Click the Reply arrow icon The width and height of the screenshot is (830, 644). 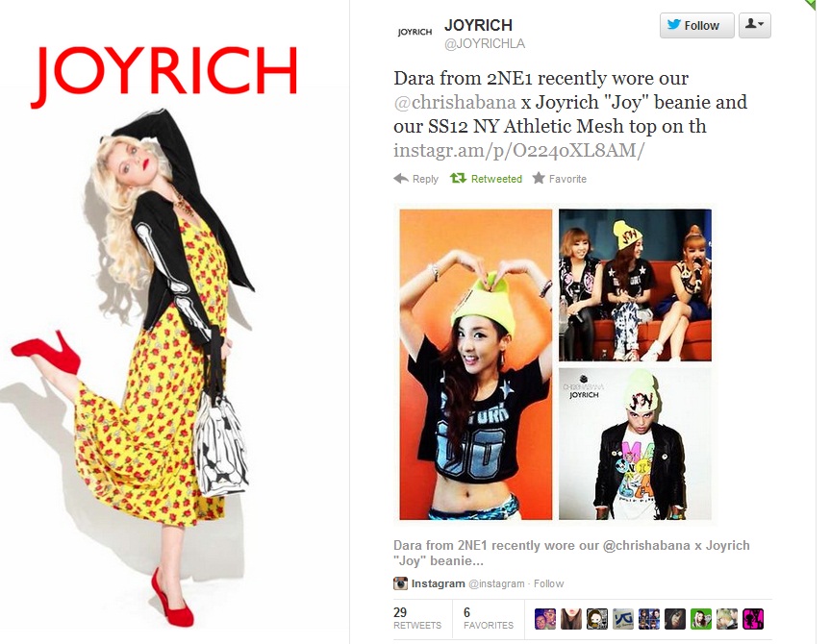(401, 179)
